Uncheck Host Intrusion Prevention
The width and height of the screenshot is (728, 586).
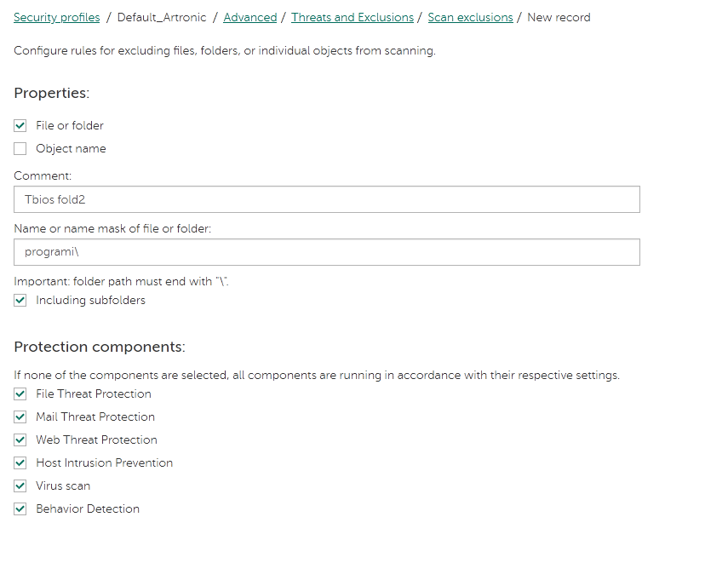coord(20,463)
